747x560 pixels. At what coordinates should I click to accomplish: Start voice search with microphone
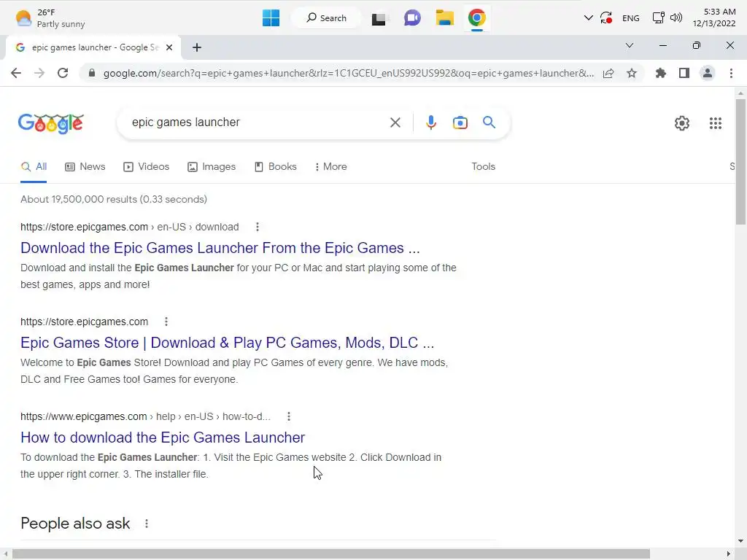[430, 122]
